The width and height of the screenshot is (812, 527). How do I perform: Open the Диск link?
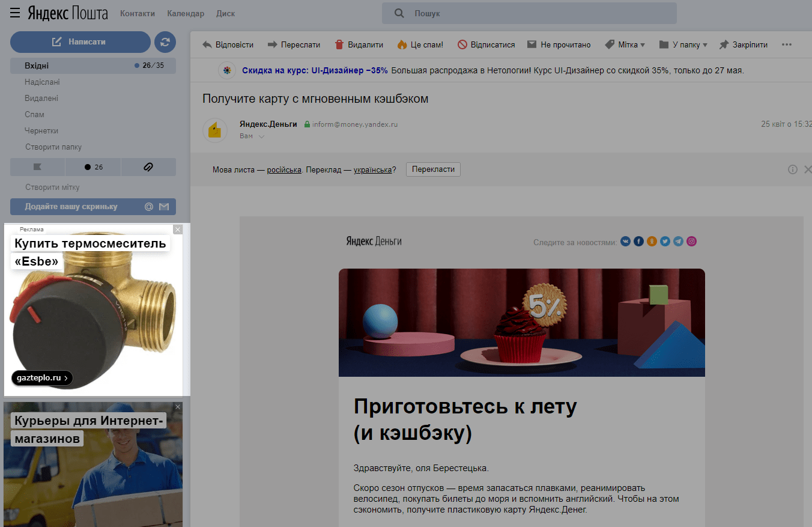coord(225,13)
